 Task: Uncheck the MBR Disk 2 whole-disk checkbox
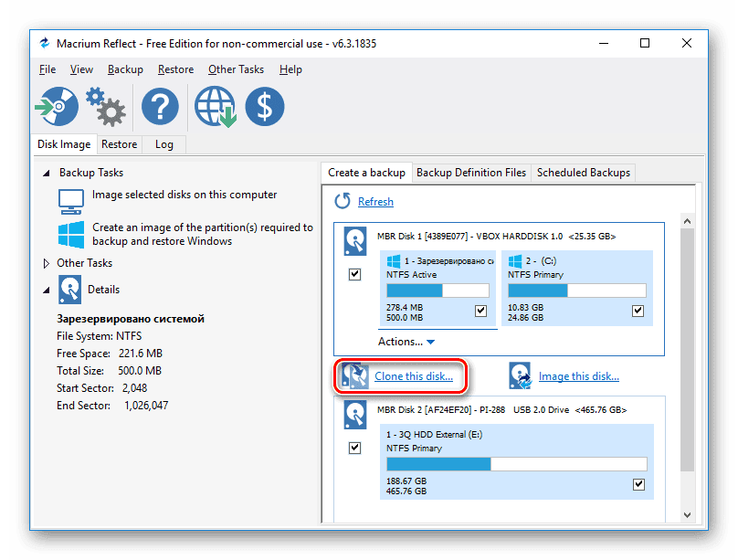click(355, 448)
